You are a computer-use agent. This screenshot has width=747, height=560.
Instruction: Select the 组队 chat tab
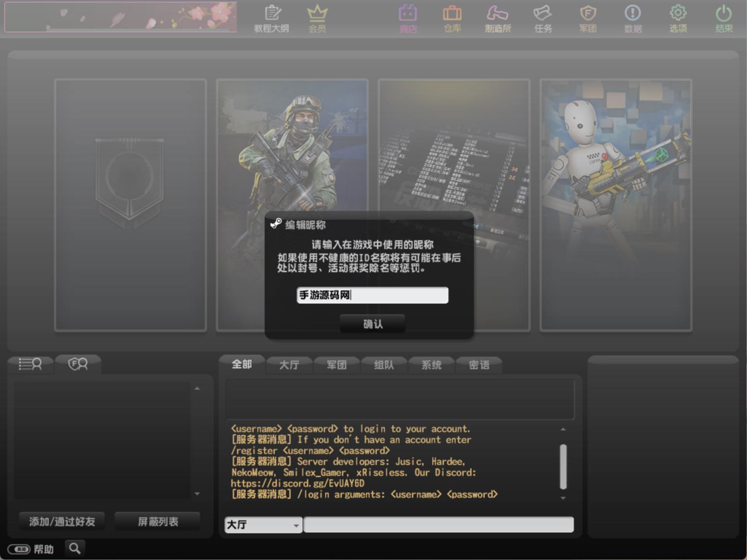[384, 365]
